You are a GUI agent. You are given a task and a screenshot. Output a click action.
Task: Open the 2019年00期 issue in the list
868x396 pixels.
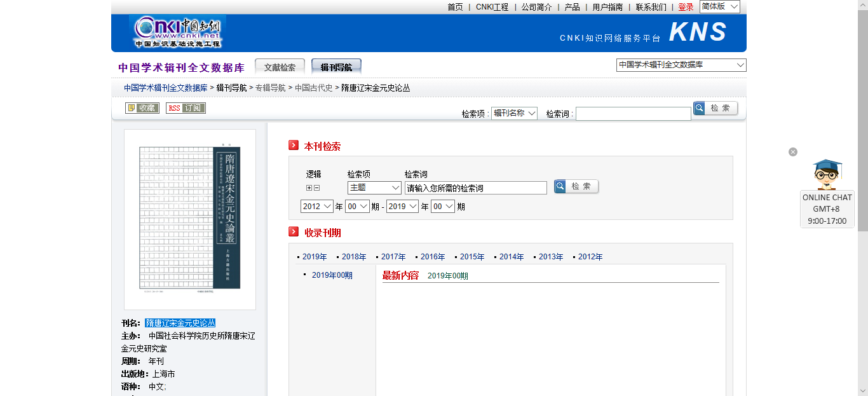point(332,275)
